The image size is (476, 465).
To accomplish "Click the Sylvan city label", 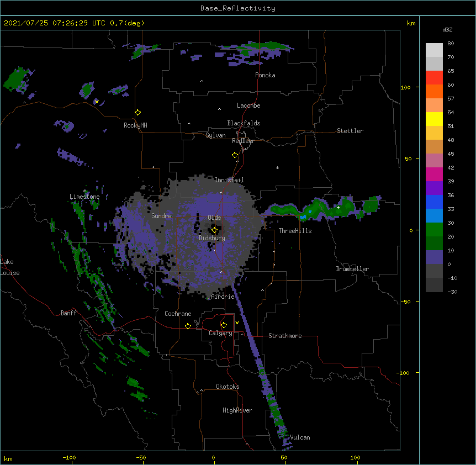I will [x=215, y=135].
